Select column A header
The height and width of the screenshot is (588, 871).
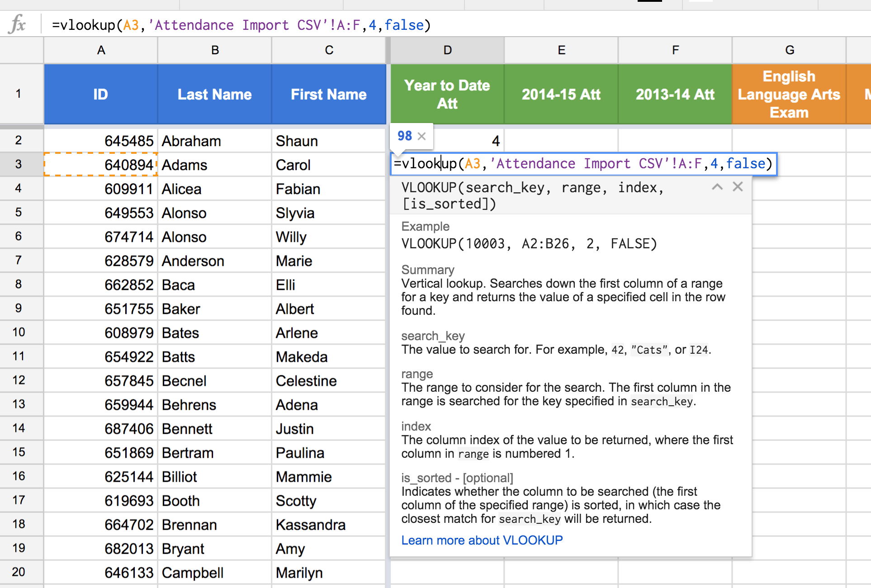(101, 50)
